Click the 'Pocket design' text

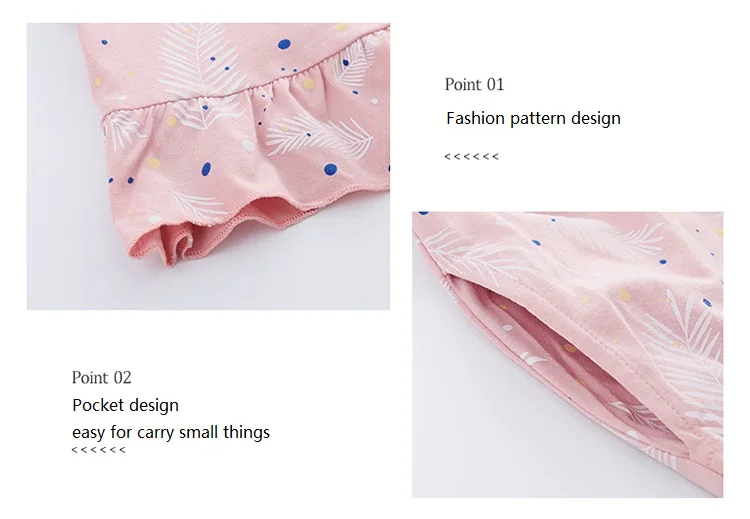point(125,405)
